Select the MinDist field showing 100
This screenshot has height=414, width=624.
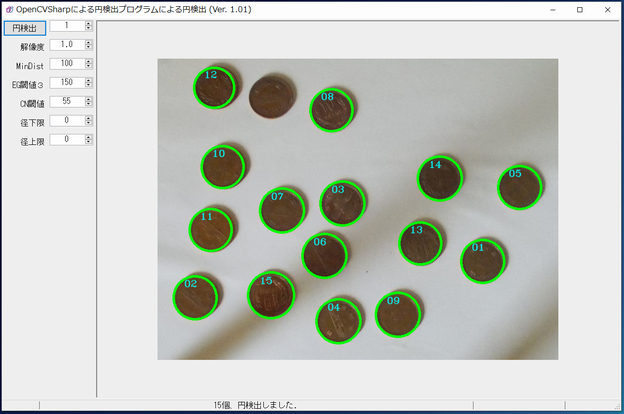coord(67,63)
